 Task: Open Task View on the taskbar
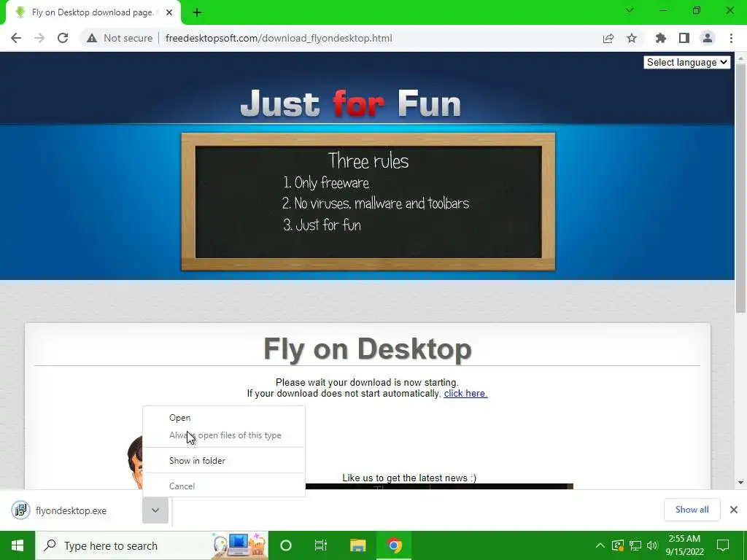[x=321, y=545]
